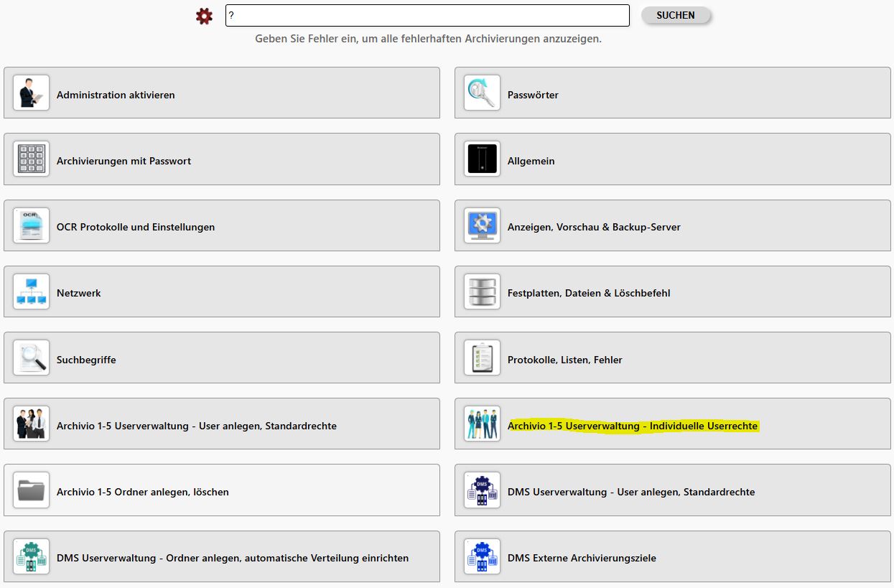Click the red gear settings icon
This screenshot has width=894, height=588.
tap(205, 16)
